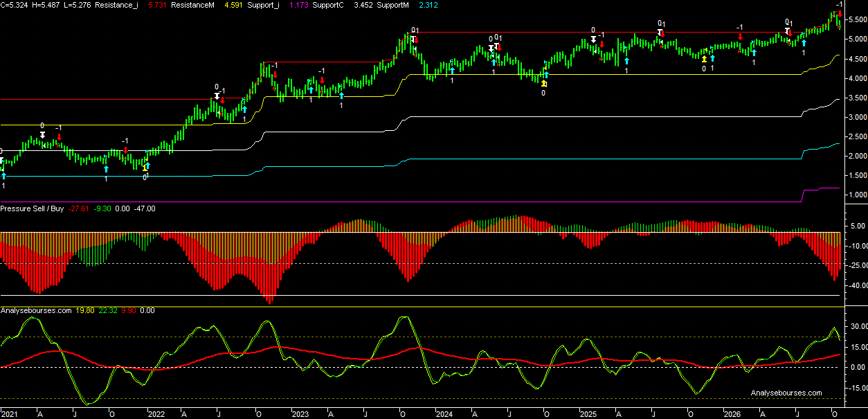
Task: Click the yellow 19.80 oscillator value
Action: coord(85,311)
